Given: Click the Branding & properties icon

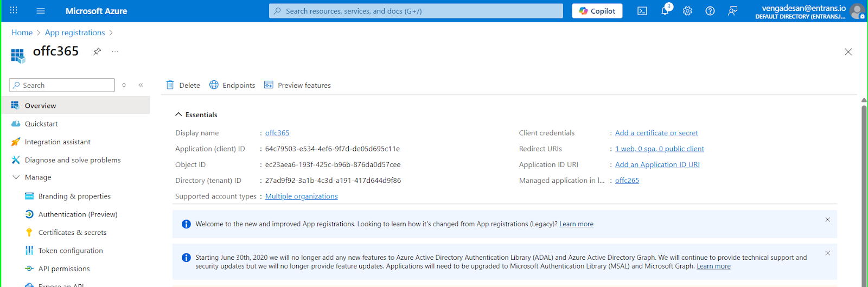Looking at the screenshot, I should (x=29, y=196).
